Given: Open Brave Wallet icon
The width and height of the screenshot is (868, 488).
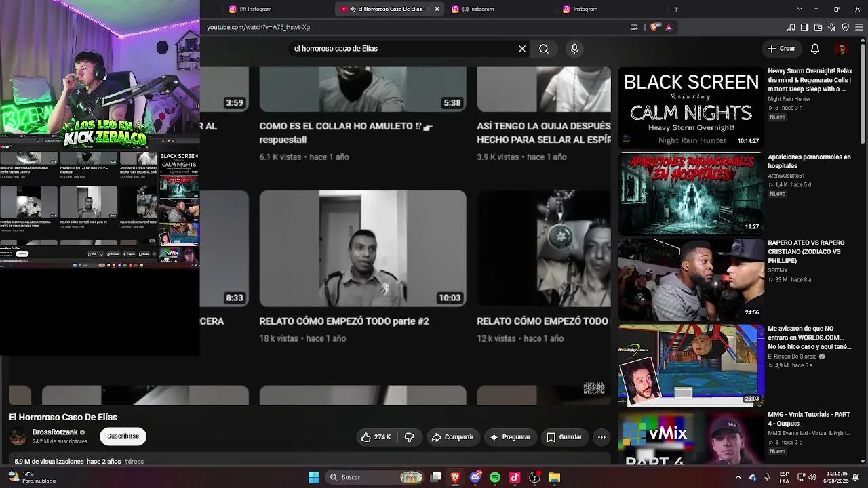Looking at the screenshot, I should (818, 27).
